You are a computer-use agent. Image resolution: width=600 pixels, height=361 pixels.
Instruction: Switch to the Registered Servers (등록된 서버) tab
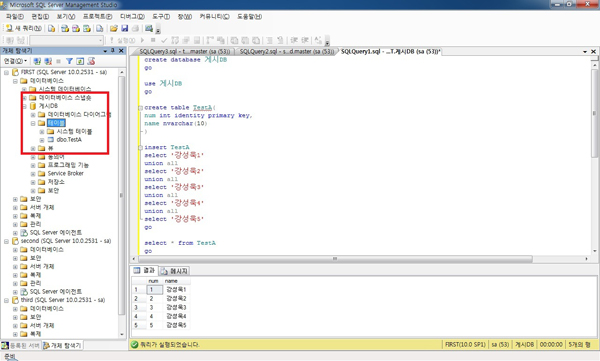pos(21,345)
